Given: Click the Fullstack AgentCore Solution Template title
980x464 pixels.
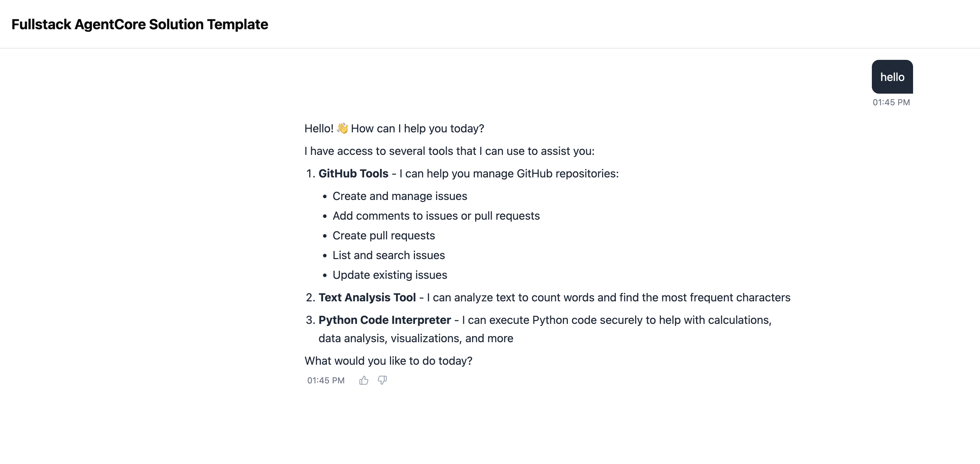Looking at the screenshot, I should coord(139,24).
